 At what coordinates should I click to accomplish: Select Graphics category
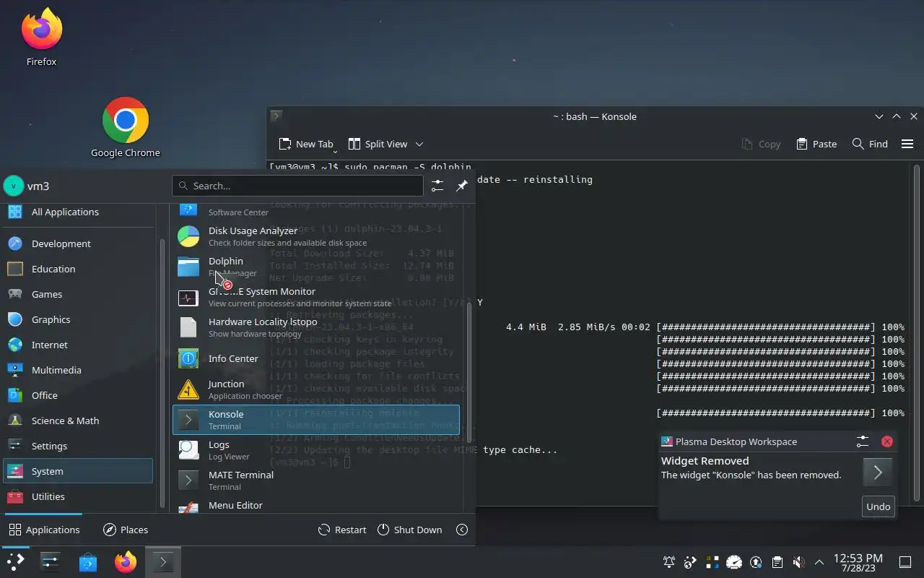pyautogui.click(x=78, y=319)
